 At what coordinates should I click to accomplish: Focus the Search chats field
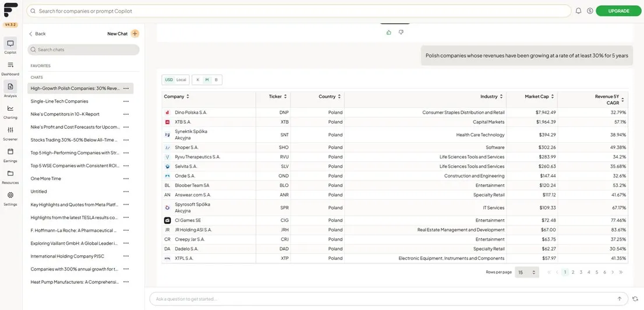(x=83, y=50)
